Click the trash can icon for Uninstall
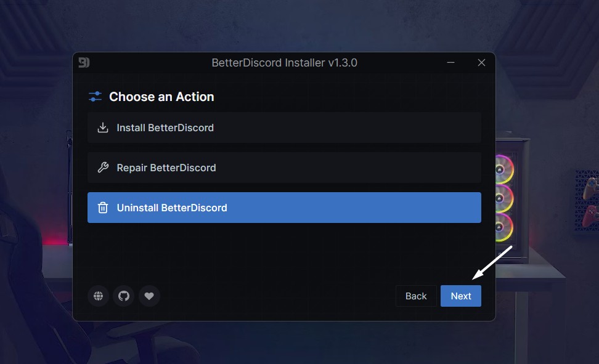This screenshot has height=364, width=599. [x=103, y=208]
